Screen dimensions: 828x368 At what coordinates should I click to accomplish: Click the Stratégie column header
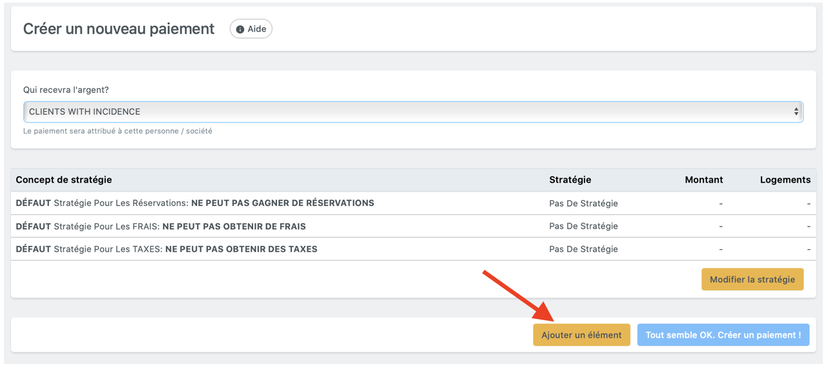click(570, 180)
